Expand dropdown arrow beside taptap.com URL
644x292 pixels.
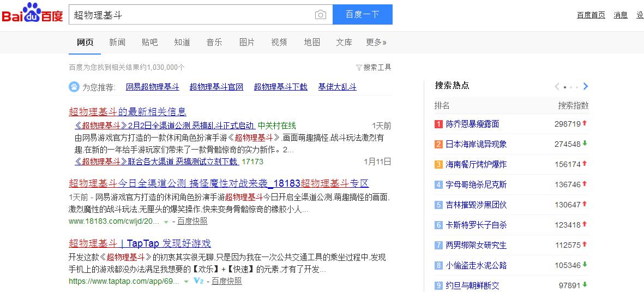(186, 282)
